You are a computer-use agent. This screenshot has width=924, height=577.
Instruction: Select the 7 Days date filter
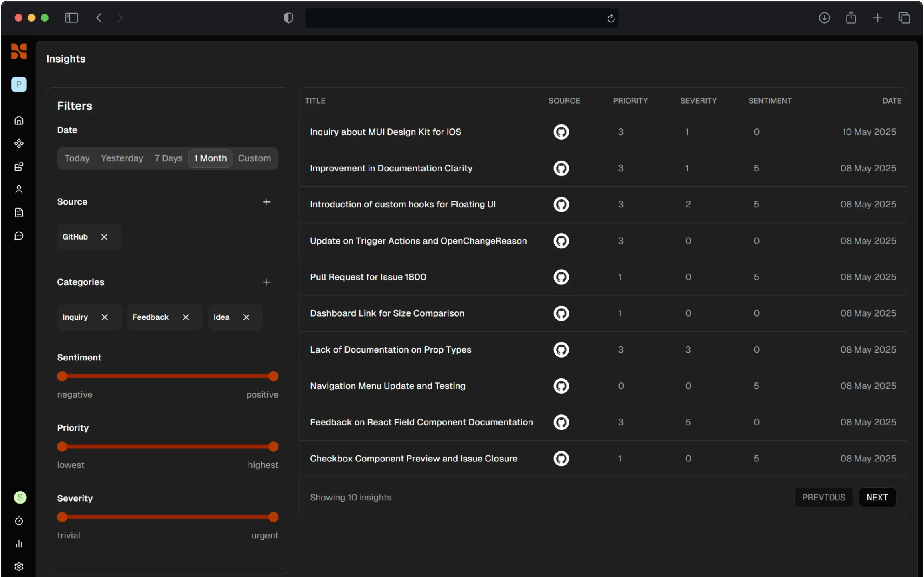(x=168, y=158)
